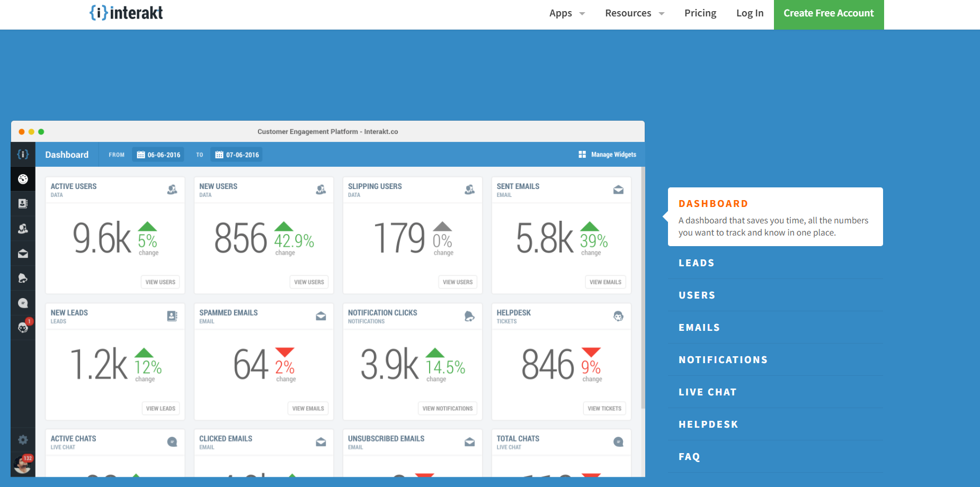Click the 856 new users value
Image resolution: width=980 pixels, height=487 pixels.
pos(240,238)
